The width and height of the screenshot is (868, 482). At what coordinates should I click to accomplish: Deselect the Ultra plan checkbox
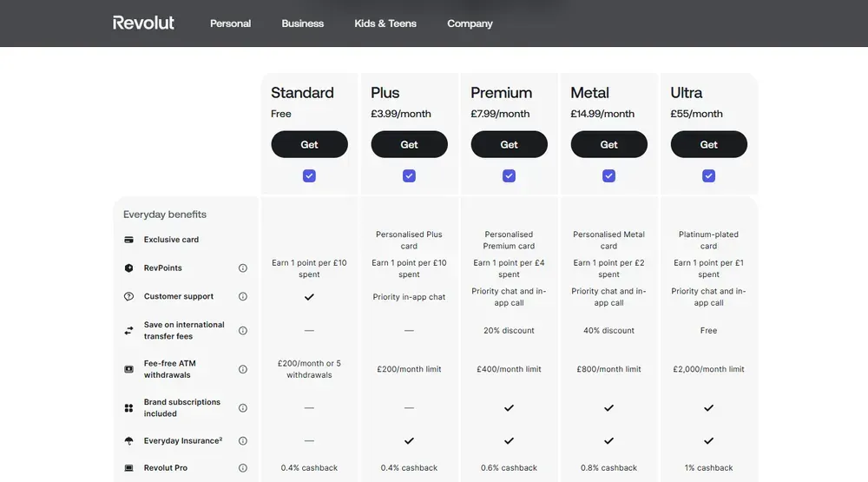point(708,175)
